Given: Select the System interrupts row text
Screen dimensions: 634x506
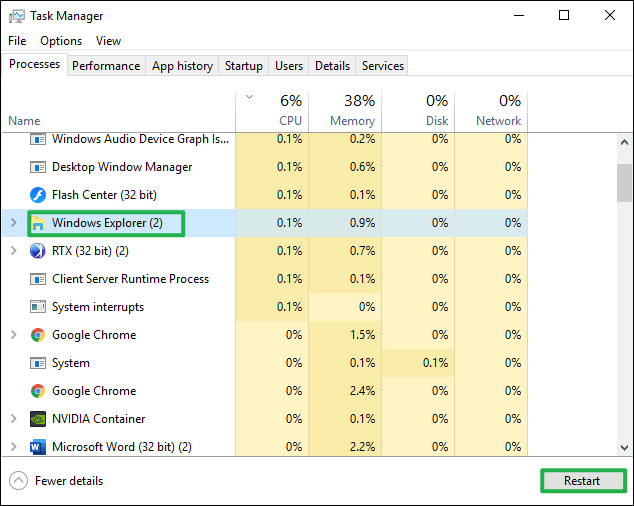Looking at the screenshot, I should coord(98,307).
